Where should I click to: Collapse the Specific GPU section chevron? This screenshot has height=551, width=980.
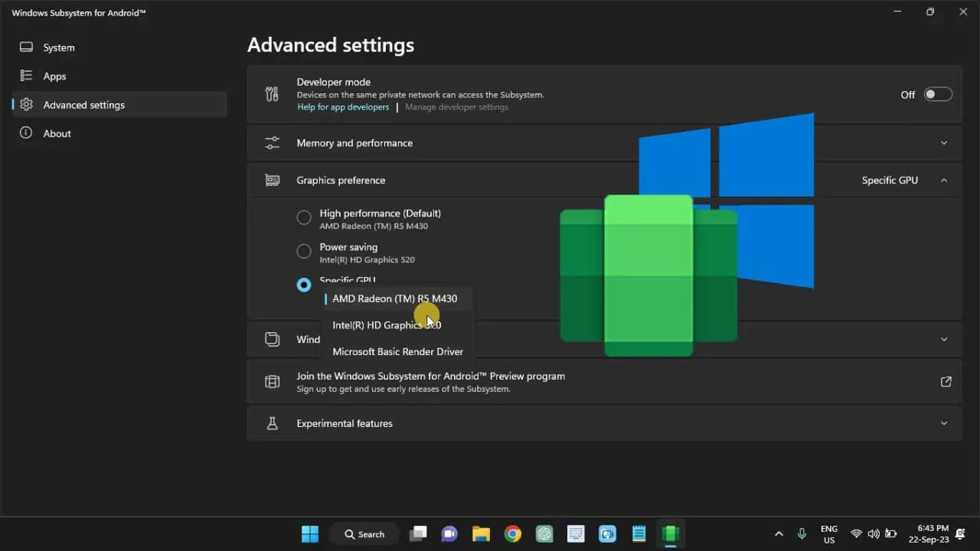(x=944, y=180)
